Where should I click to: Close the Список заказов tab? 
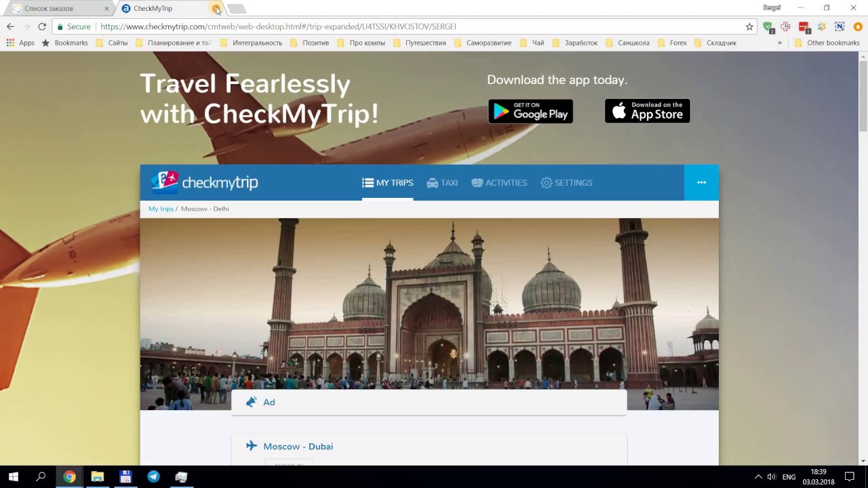[x=106, y=9]
